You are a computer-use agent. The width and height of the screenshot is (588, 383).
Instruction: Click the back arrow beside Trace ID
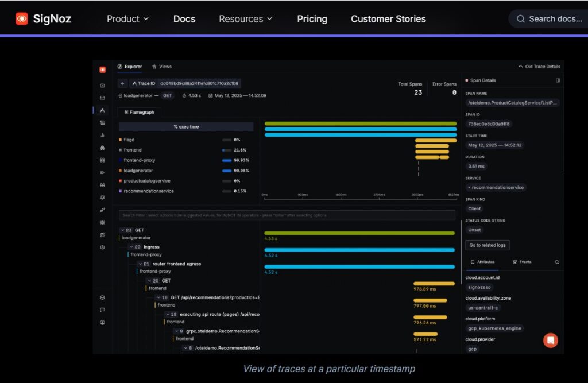(x=123, y=83)
